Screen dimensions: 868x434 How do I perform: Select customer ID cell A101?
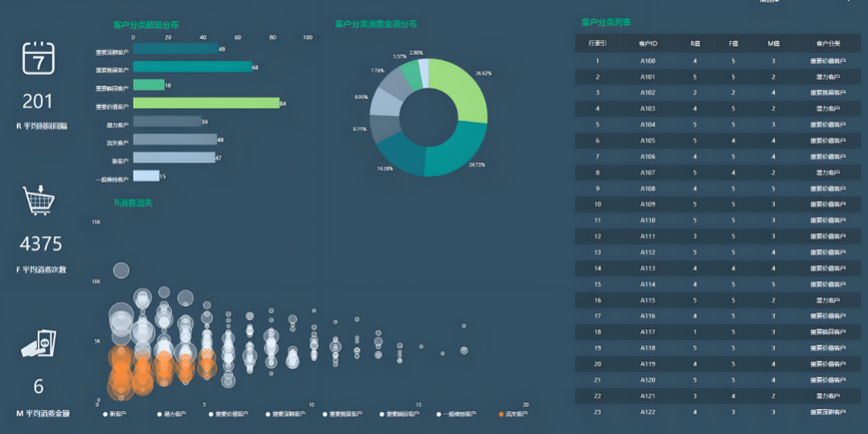(x=648, y=77)
